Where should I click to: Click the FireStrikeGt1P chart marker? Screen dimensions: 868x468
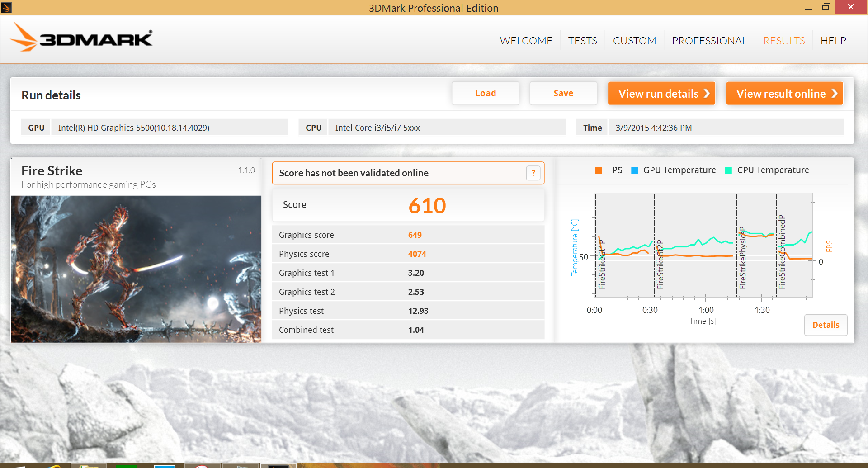pos(602,265)
